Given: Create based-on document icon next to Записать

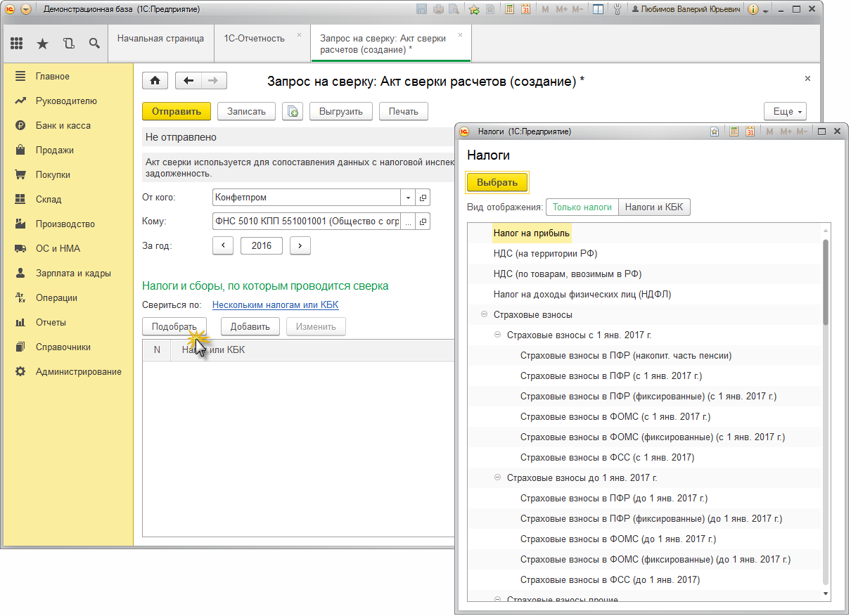Looking at the screenshot, I should (293, 111).
